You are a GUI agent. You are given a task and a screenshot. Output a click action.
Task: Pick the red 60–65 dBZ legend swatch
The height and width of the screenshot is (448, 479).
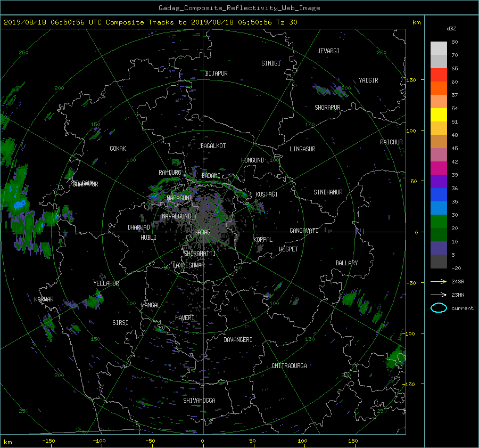click(x=439, y=75)
